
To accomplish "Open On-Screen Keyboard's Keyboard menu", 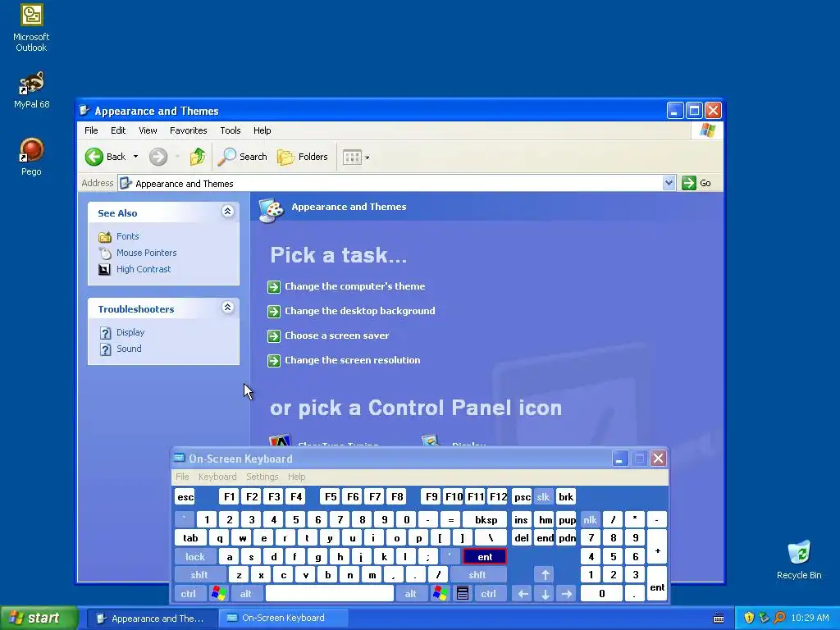I will pos(217,477).
